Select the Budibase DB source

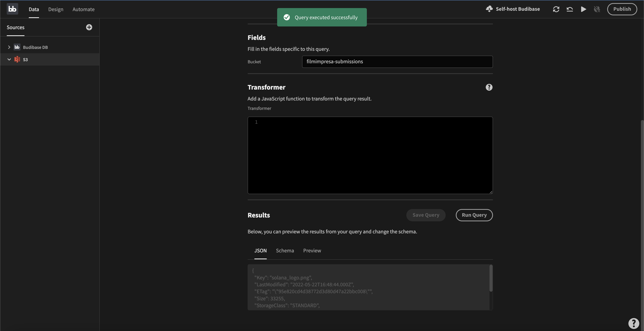click(35, 47)
